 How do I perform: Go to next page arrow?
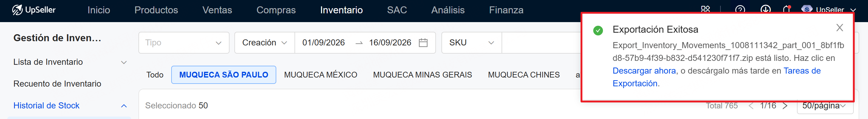click(785, 106)
